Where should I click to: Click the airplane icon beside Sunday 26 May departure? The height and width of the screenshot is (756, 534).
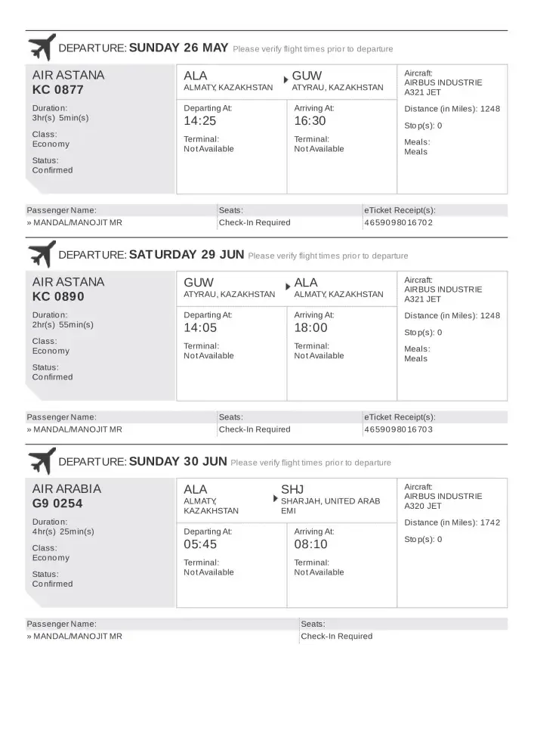[x=42, y=47]
